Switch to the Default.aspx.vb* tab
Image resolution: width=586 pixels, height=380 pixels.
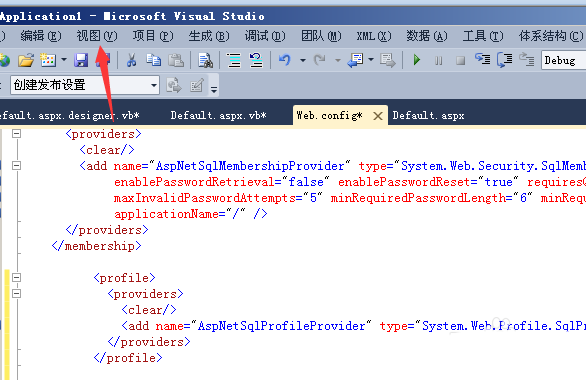point(218,115)
